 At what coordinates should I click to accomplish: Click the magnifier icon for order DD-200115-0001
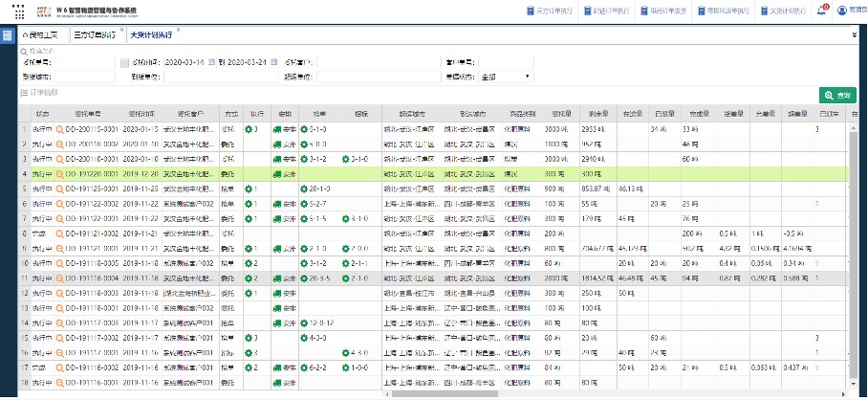(59, 127)
